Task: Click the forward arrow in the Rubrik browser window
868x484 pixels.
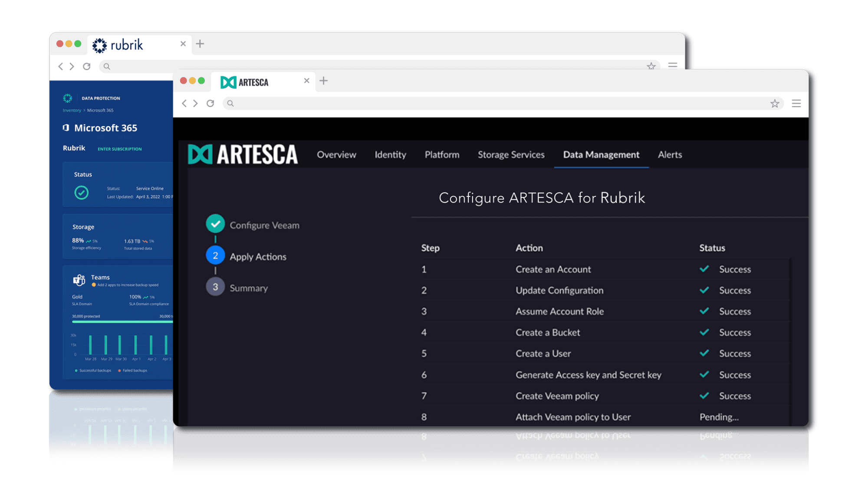Action: click(x=72, y=66)
